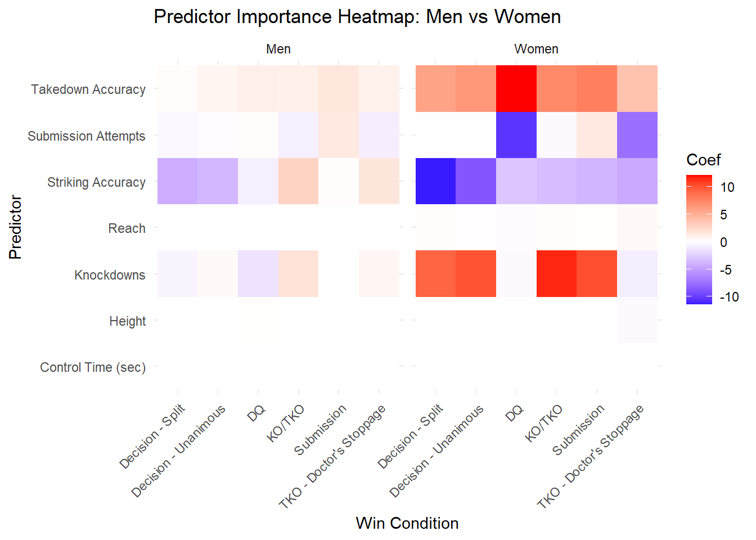The height and width of the screenshot is (540, 756).
Task: Click the Men facet header
Action: pyautogui.click(x=278, y=49)
